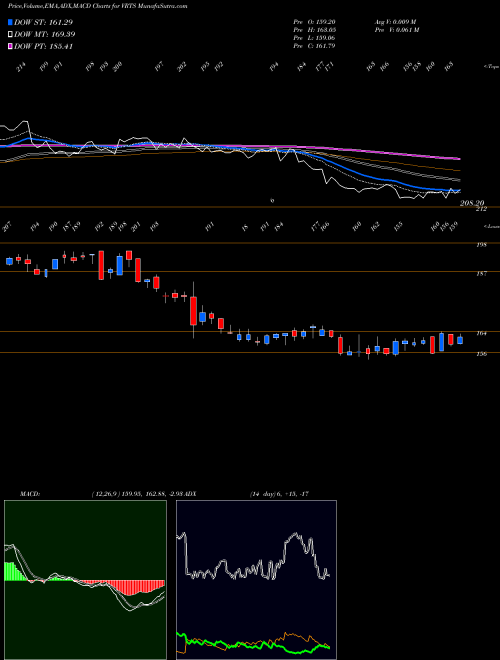Click the Pre V: 0.061 M value
500x660 pixels.
pyautogui.click(x=396, y=30)
